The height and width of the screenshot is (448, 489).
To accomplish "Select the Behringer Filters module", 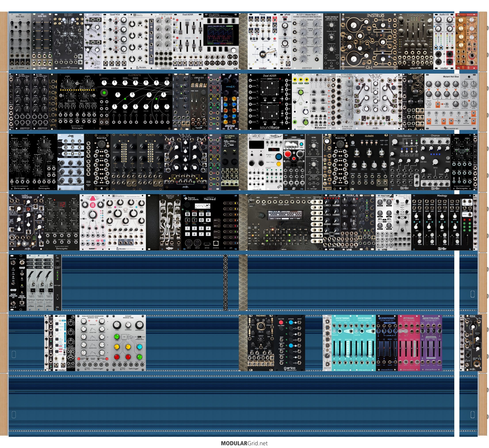I will pyautogui.click(x=314, y=162).
